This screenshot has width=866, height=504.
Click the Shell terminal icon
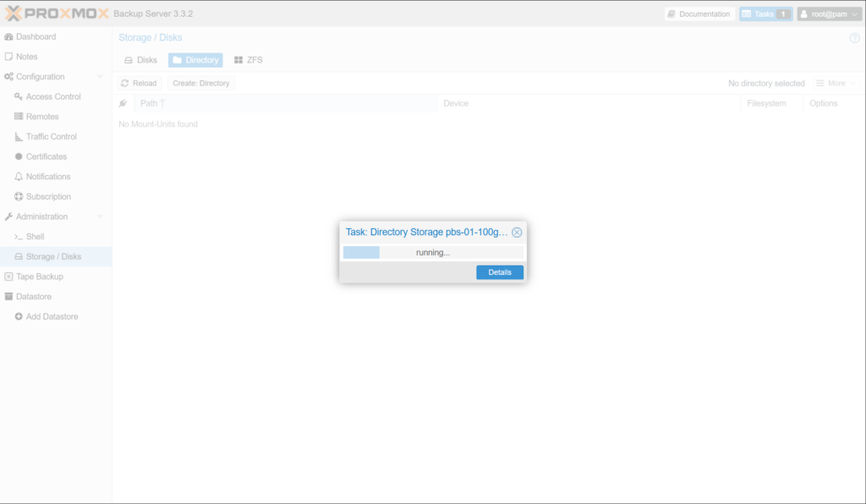pos(19,237)
